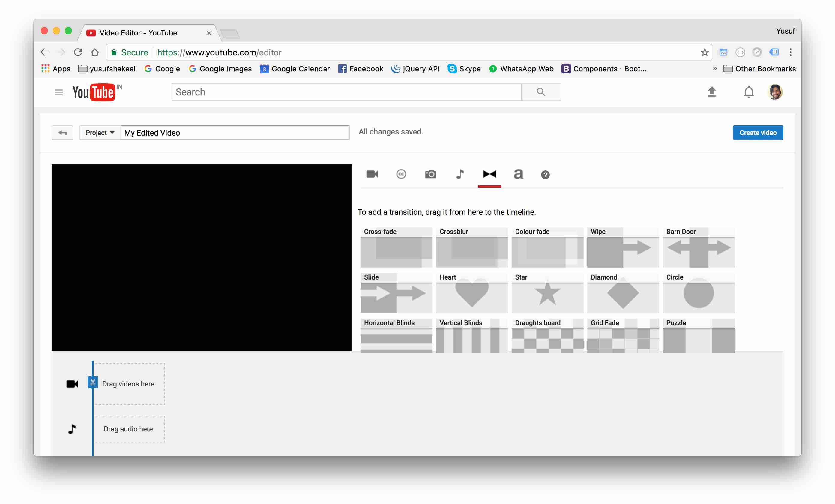The image size is (835, 504).
Task: Click the Drag videos here timeline area
Action: 128,383
